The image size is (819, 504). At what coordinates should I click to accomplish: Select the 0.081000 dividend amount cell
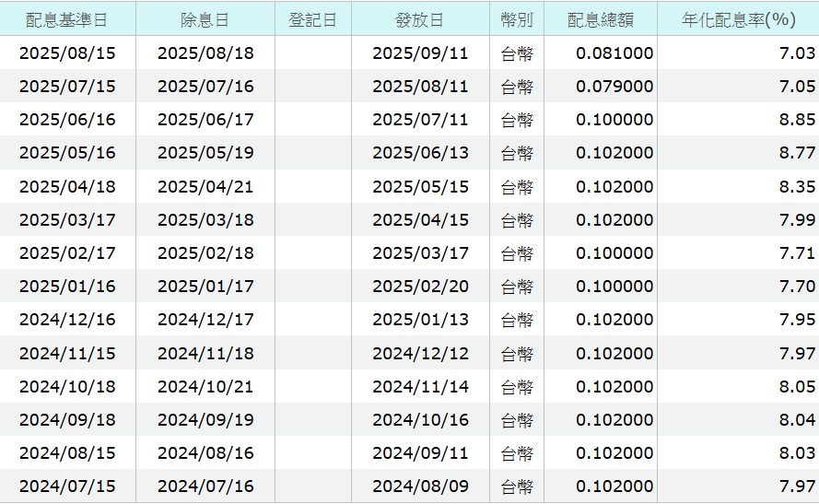click(x=614, y=53)
